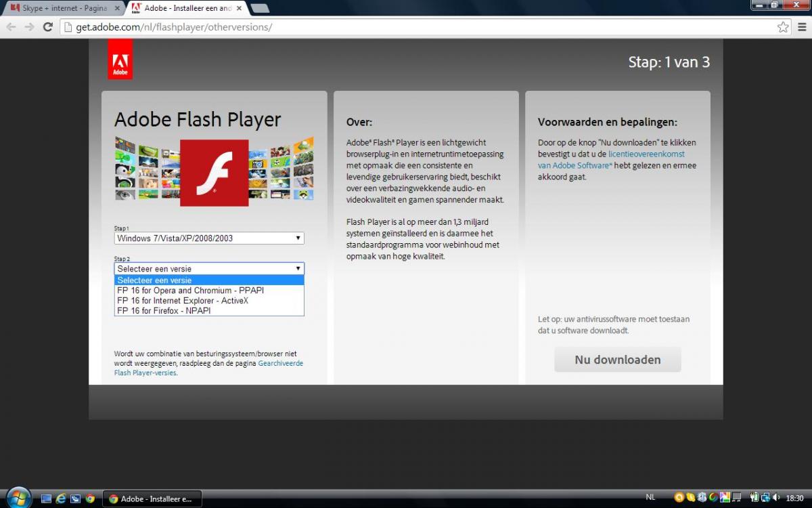Reload the page with the refresh icon
Viewport: 812px width, 508px height.
[47, 27]
